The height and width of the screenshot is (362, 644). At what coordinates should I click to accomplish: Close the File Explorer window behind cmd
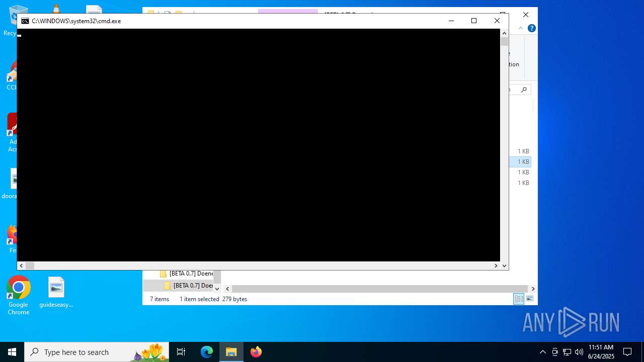526,15
